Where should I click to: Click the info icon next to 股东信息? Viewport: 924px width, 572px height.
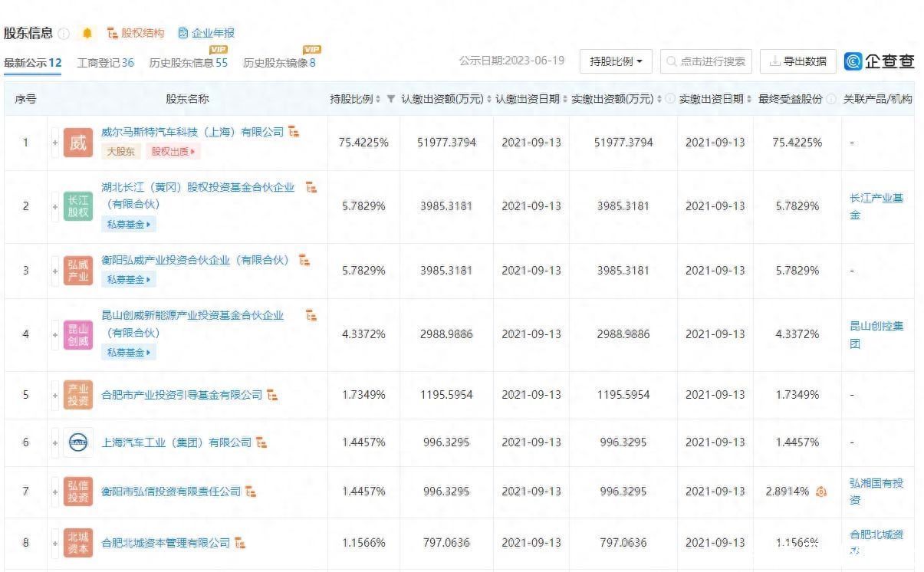(x=64, y=34)
